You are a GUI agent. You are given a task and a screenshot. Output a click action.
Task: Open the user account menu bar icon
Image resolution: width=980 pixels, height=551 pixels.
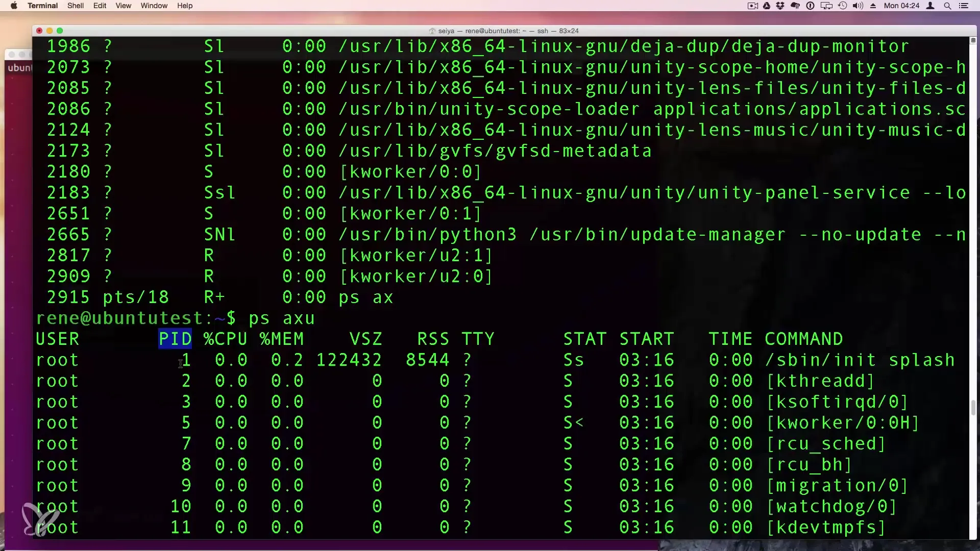[930, 6]
